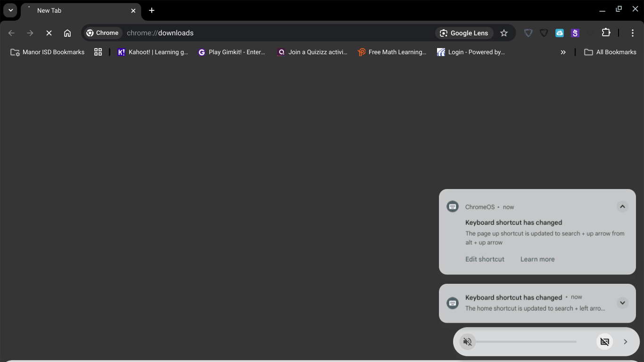Viewport: 644px width, 362px height.
Task: Open the tab search dropdown arrow
Action: [x=10, y=10]
